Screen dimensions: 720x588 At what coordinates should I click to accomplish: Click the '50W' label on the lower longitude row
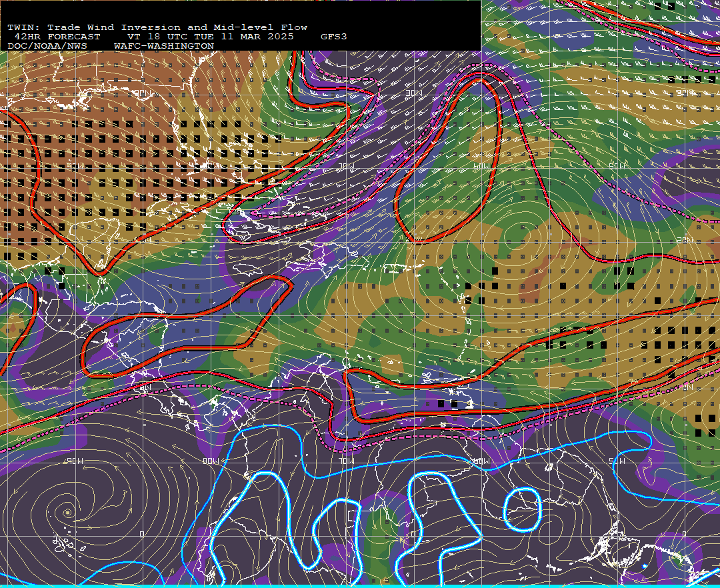(x=617, y=461)
